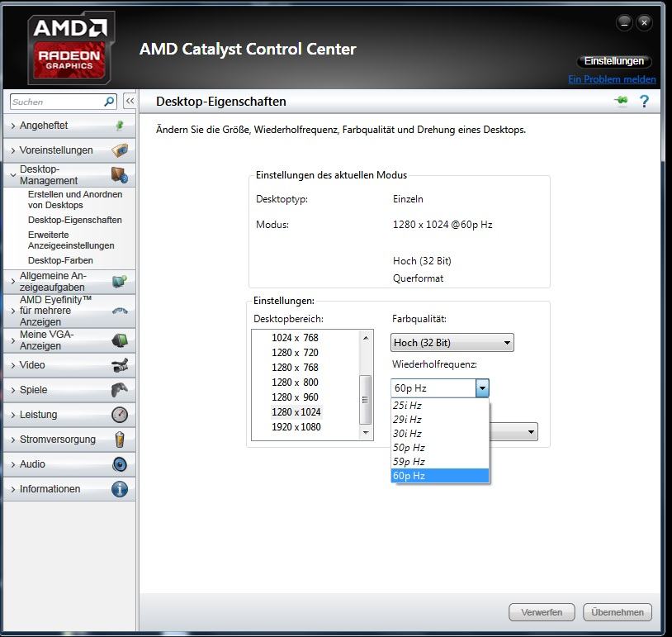Click the Leistung gauge icon
This screenshot has height=637, width=672.
pyautogui.click(x=120, y=415)
